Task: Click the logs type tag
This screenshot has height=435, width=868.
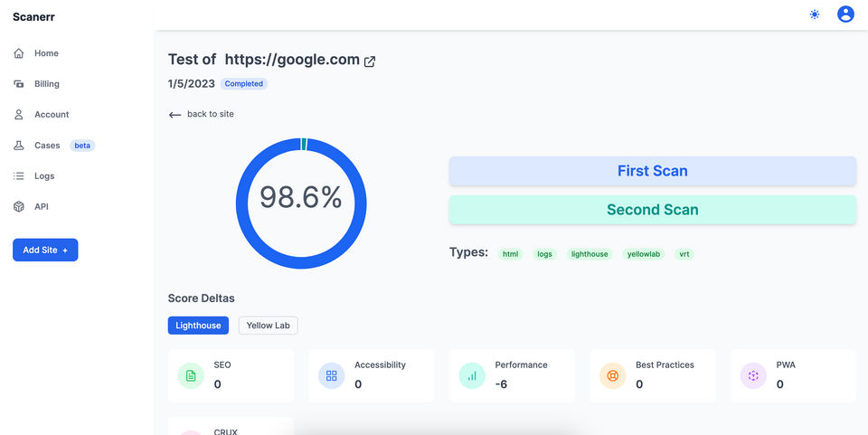Action: (x=544, y=254)
